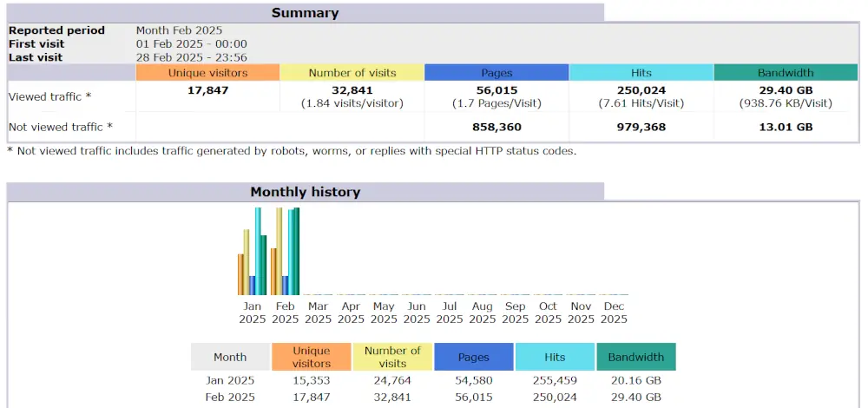Click the Summary table's yellow "Number of visits" header
The height and width of the screenshot is (408, 868).
pyautogui.click(x=352, y=73)
